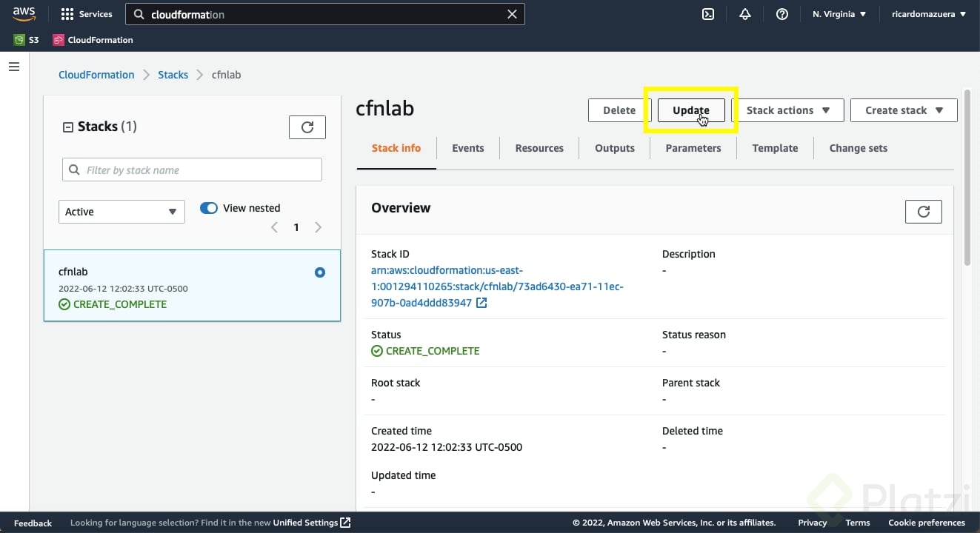Collapse the Stacks panel header
Viewport: 980px width, 533px height.
click(x=68, y=127)
